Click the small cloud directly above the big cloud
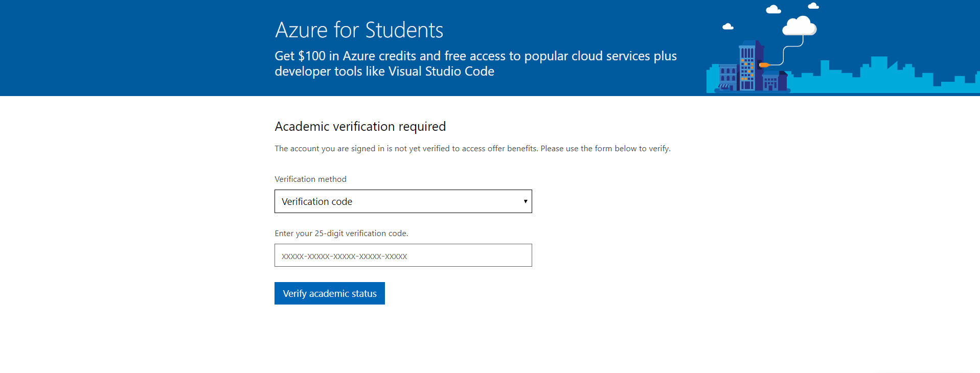This screenshot has height=373, width=980. point(773,10)
